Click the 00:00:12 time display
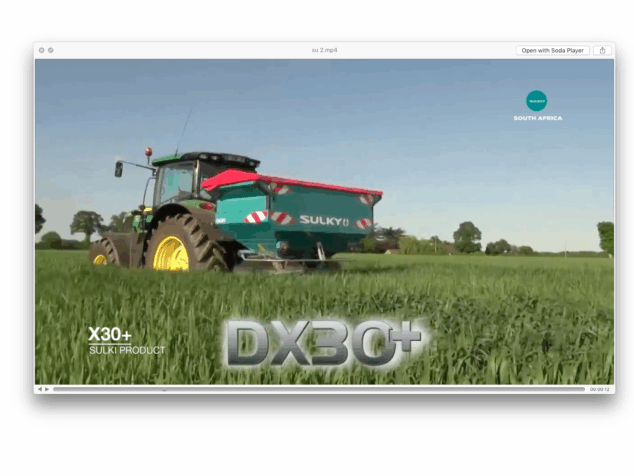This screenshot has height=476, width=634. (x=599, y=389)
